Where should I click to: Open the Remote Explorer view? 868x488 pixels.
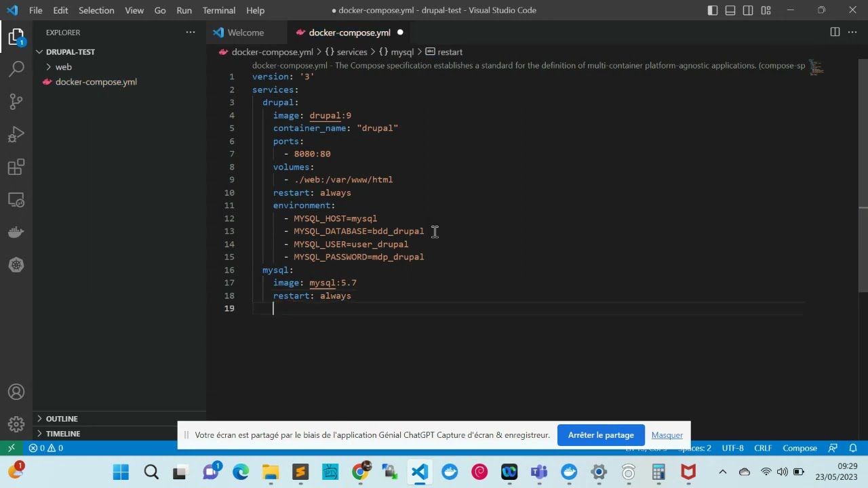click(x=16, y=200)
